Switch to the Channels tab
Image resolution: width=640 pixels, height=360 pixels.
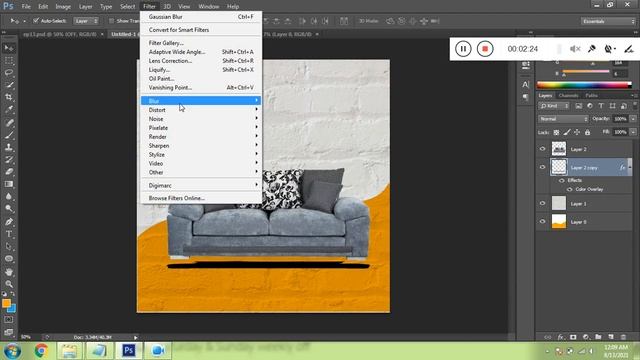tap(569, 96)
